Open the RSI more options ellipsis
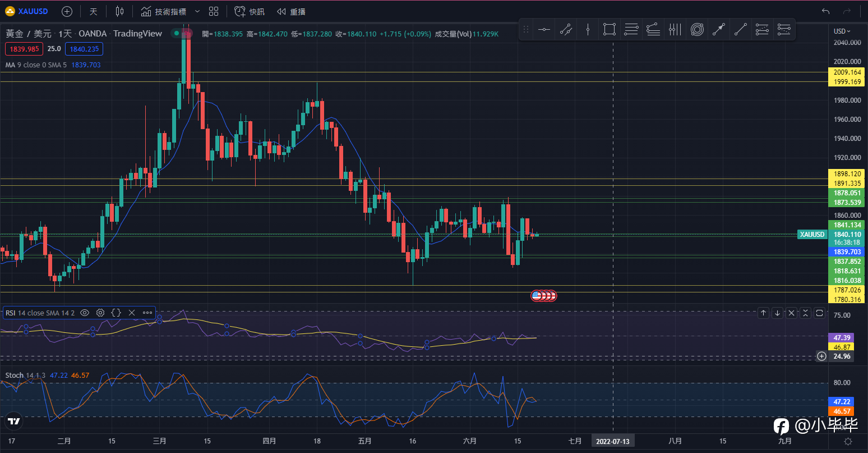The width and height of the screenshot is (868, 453). click(x=147, y=313)
